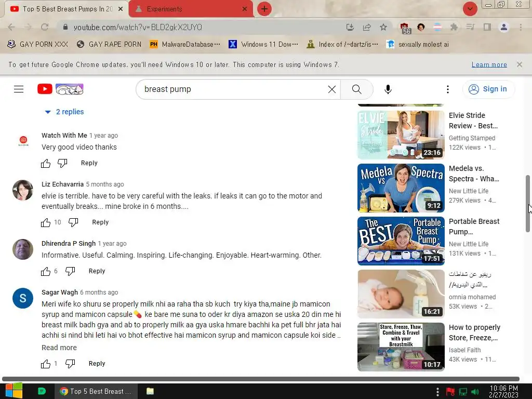Open new tab with plus button
Screen dimensions: 532x399
(264, 9)
